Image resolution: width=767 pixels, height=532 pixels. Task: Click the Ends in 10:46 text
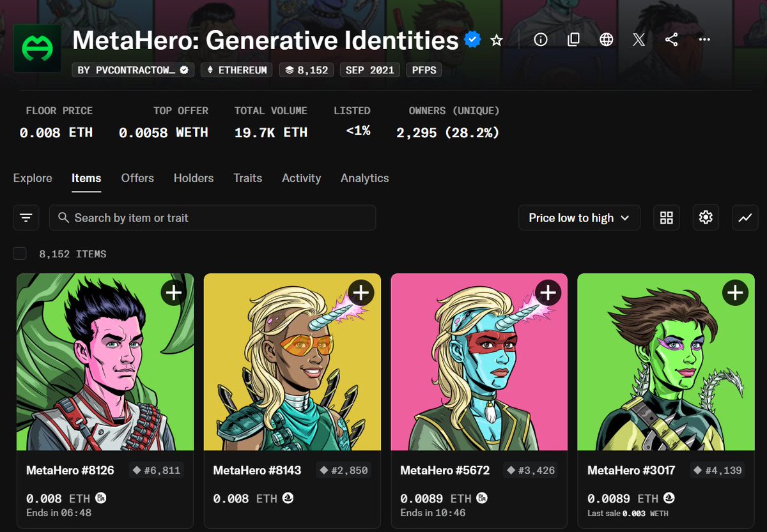click(x=433, y=513)
